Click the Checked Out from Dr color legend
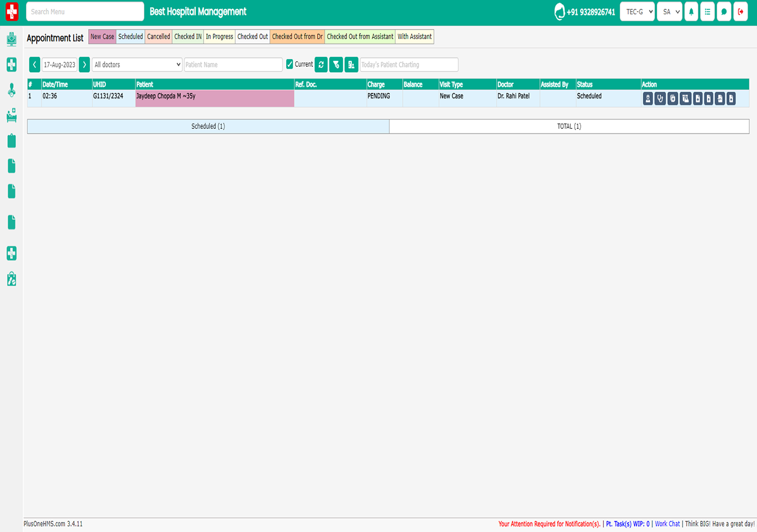Screen dimensions: 757x532 [x=297, y=37]
